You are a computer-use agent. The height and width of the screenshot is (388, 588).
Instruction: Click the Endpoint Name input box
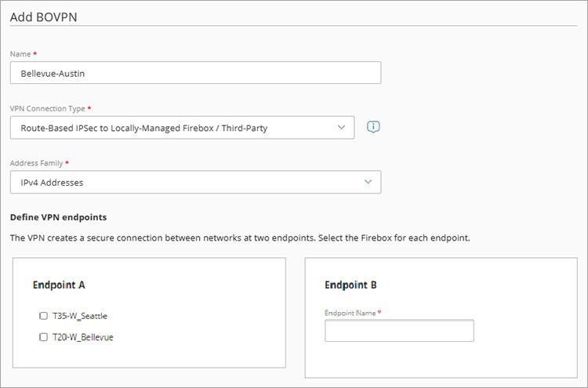(399, 331)
